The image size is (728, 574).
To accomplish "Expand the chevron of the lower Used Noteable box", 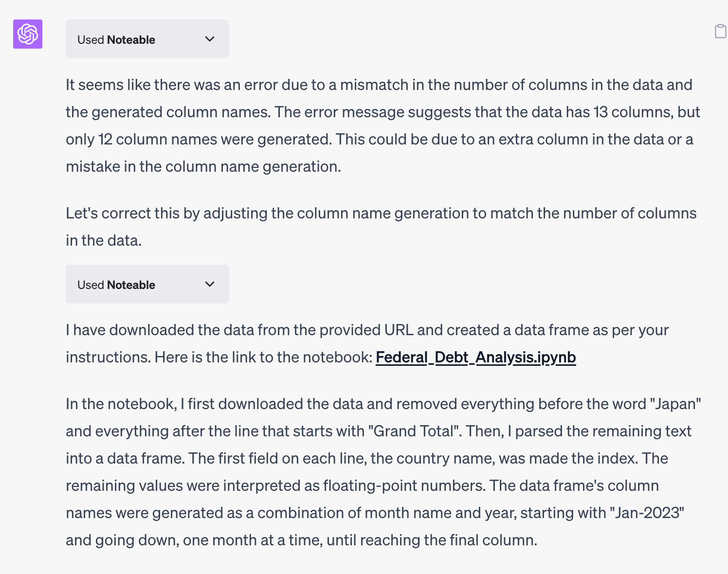I will [210, 284].
